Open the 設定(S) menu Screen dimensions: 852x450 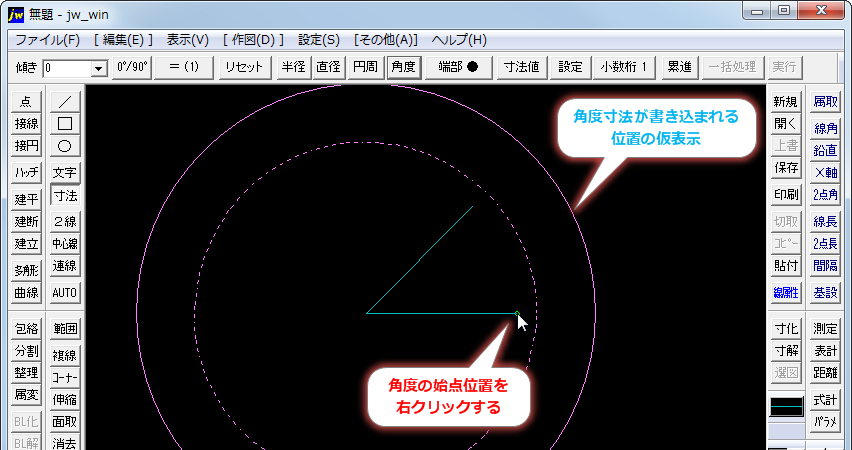pyautogui.click(x=319, y=40)
